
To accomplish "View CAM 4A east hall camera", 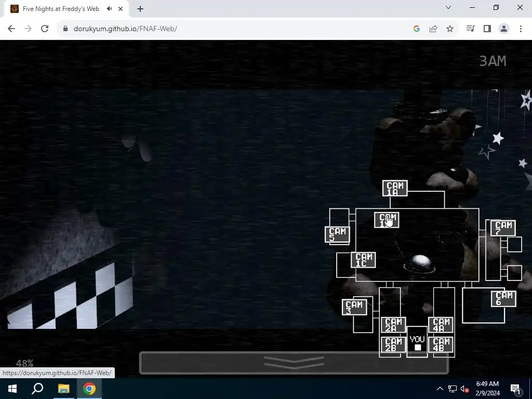I will click(x=441, y=325).
